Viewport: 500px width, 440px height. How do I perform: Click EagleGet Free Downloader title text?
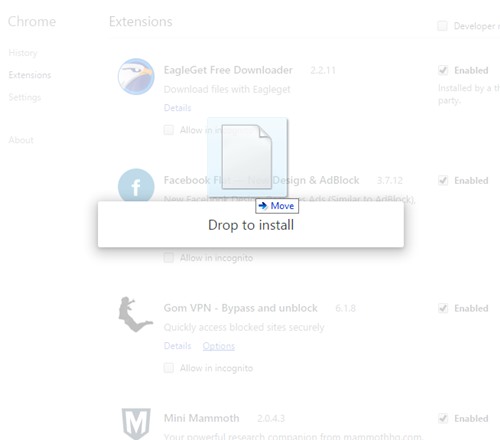228,70
